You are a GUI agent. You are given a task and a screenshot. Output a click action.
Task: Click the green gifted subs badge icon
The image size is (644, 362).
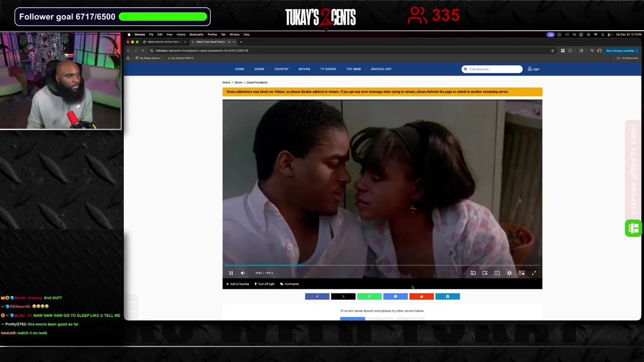coord(633,228)
